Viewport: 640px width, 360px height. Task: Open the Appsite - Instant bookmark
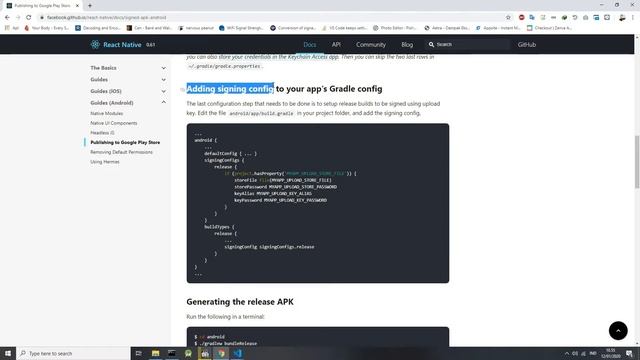pyautogui.click(x=498, y=28)
